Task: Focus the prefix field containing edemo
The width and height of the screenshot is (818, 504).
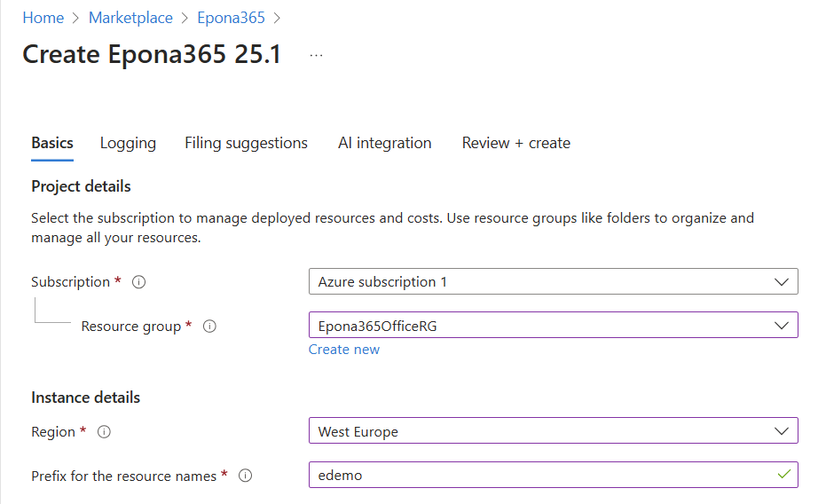Action: tap(554, 475)
